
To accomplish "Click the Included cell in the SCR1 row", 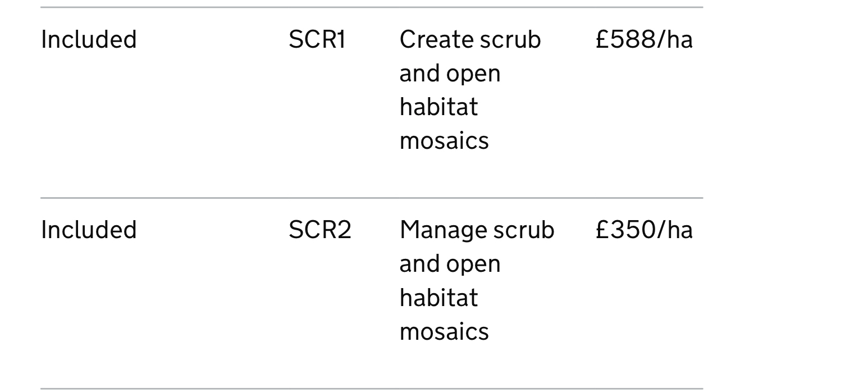I will (x=89, y=40).
